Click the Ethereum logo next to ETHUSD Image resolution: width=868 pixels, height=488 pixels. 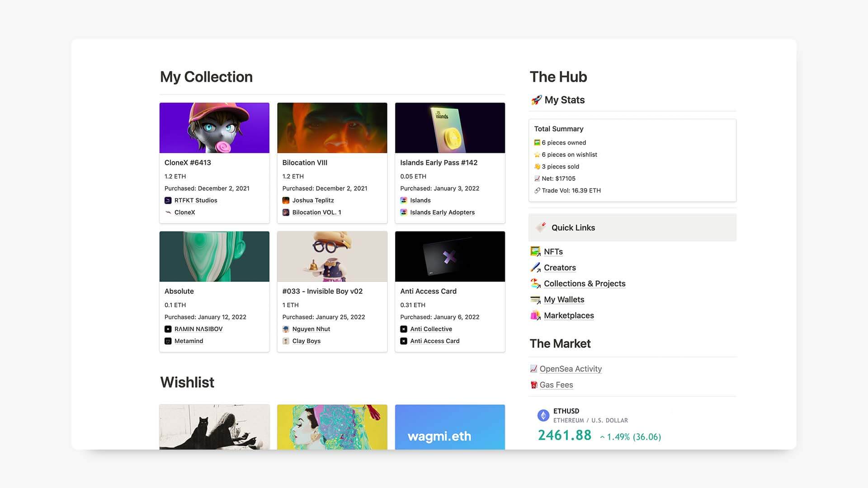point(542,415)
